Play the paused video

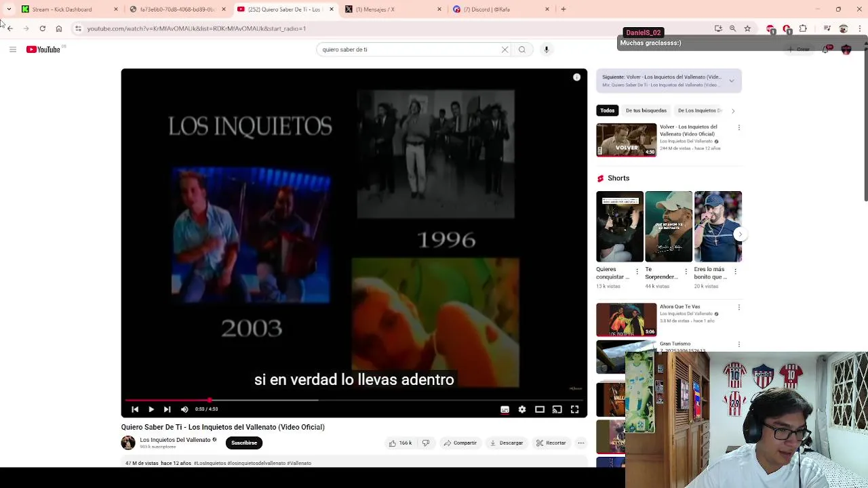click(x=151, y=409)
